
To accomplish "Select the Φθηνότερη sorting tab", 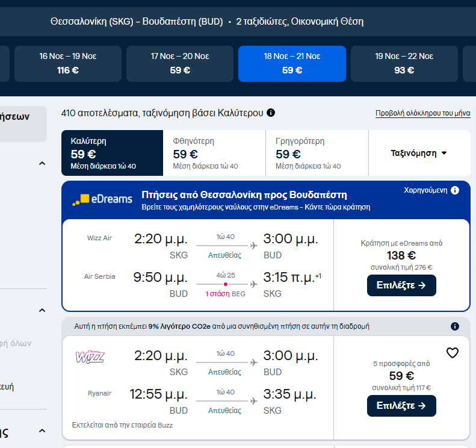I will click(x=214, y=153).
